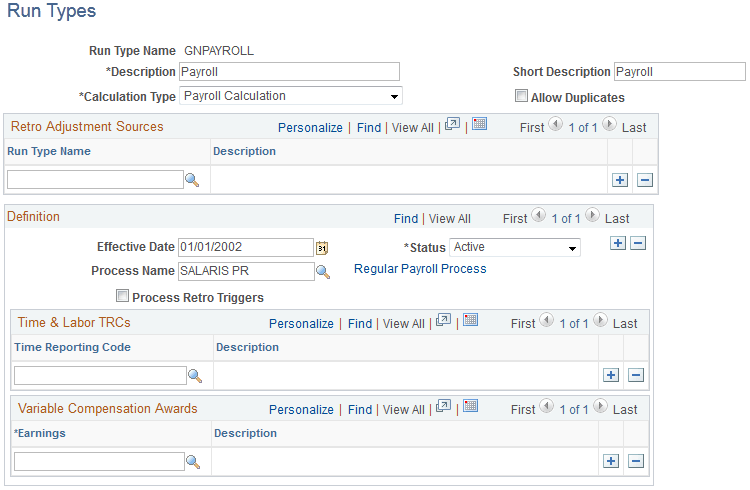The image size is (750, 490).
Task: Open lookup for Retro Adjustment Run Type Name
Action: tap(192, 180)
